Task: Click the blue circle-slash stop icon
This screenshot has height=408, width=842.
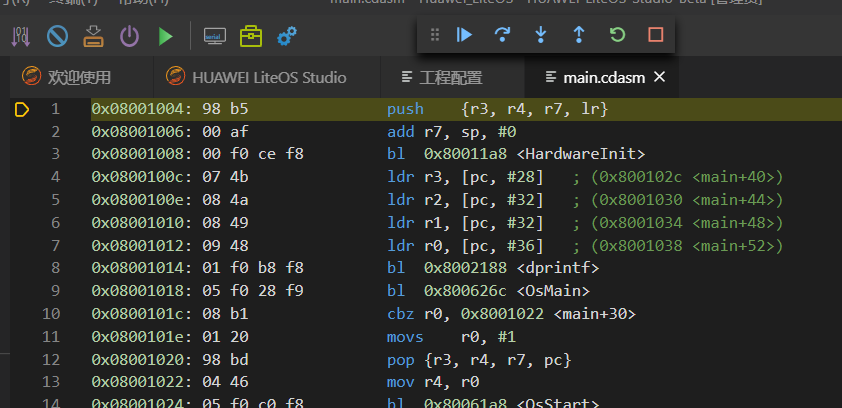Action: click(57, 37)
